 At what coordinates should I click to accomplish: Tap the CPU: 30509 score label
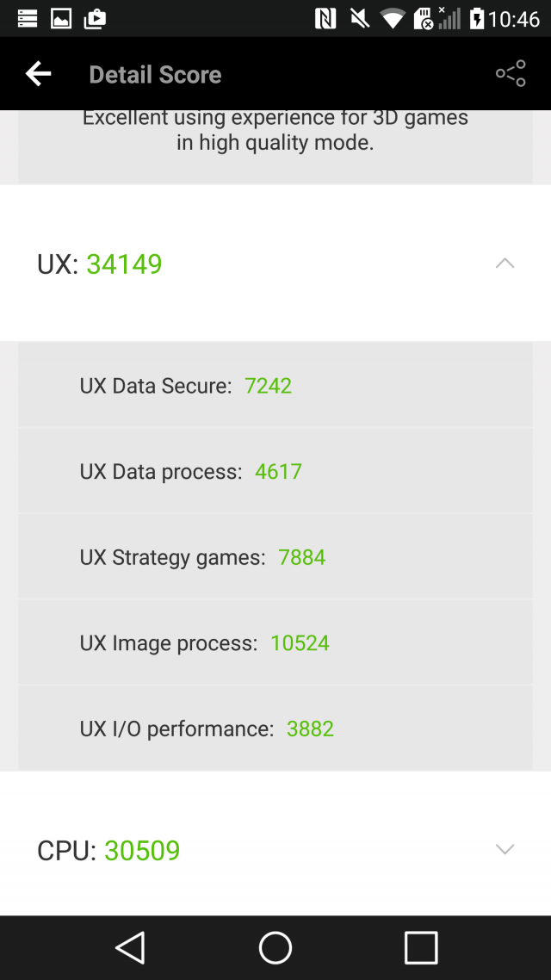[x=108, y=851]
